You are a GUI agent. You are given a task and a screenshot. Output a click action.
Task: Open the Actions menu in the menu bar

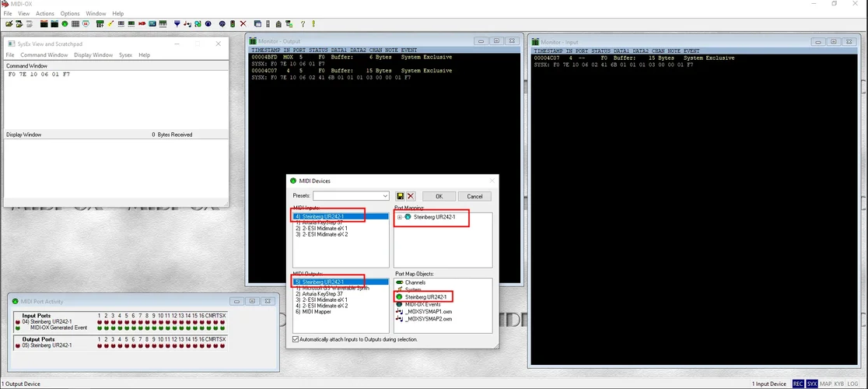[45, 13]
